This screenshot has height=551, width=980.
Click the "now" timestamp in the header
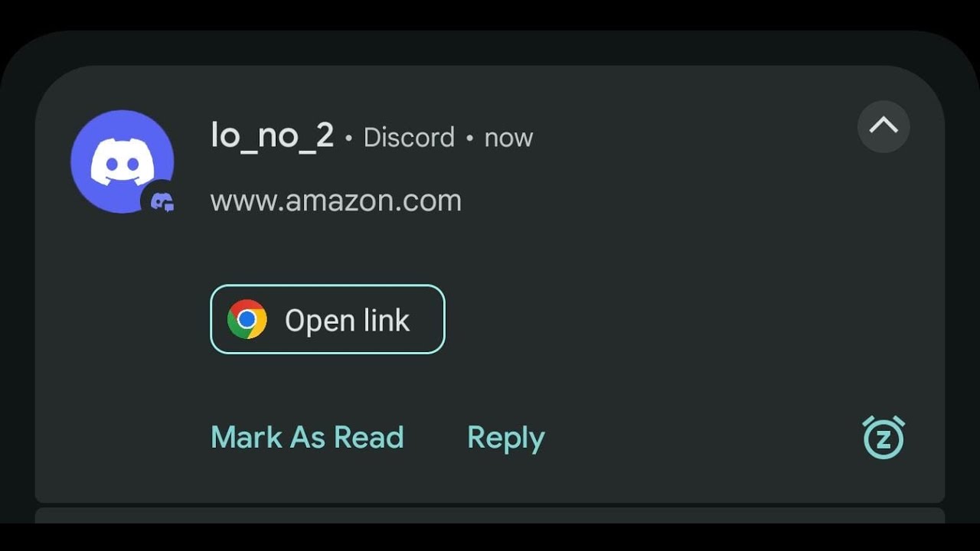(x=508, y=139)
